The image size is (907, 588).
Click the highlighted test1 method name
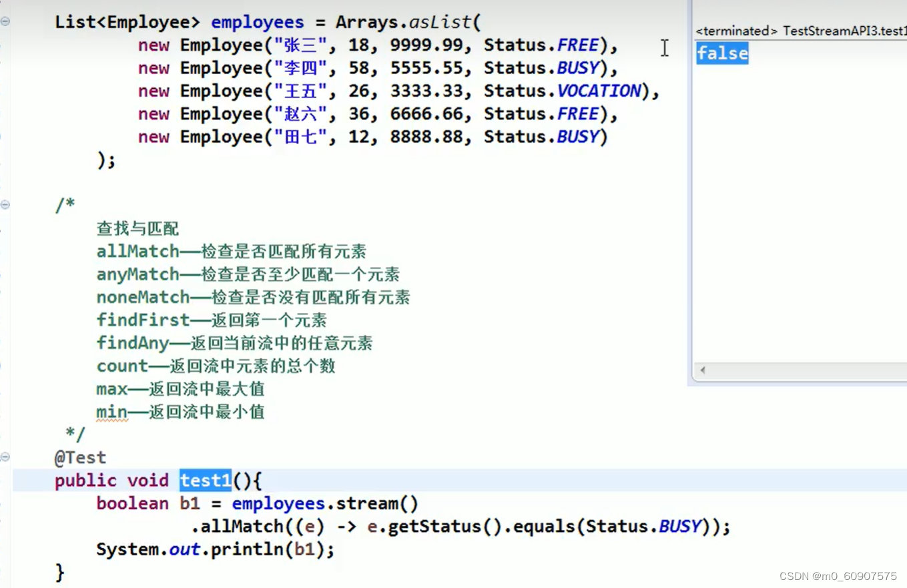pyautogui.click(x=205, y=481)
